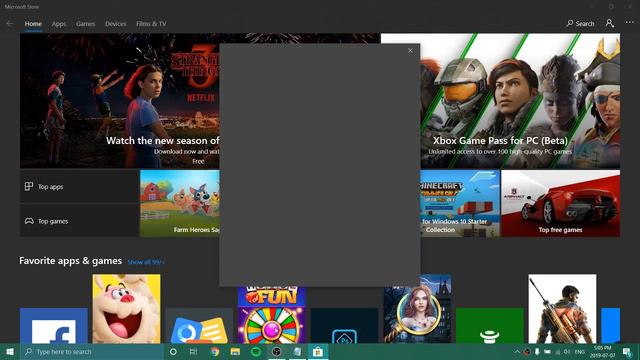Open the hidden object game with magnifier
This screenshot has height=360, width=640.
tap(418, 309)
